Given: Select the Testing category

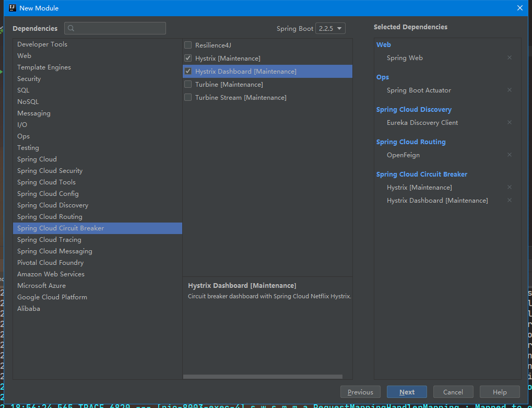Looking at the screenshot, I should coord(98,148).
